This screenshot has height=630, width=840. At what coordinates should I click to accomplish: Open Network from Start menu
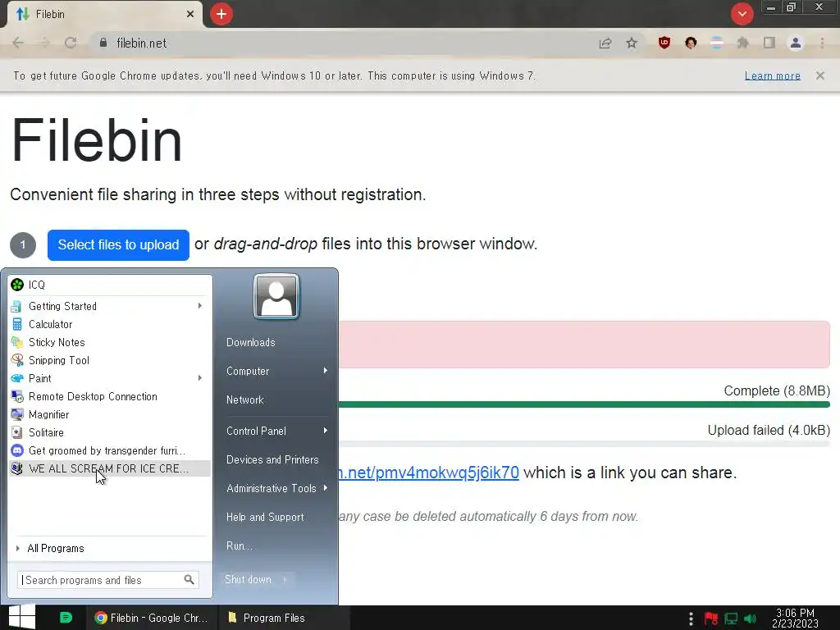pos(245,399)
